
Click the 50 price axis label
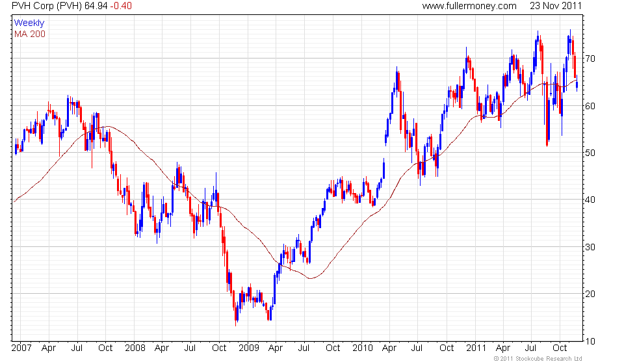(590, 153)
